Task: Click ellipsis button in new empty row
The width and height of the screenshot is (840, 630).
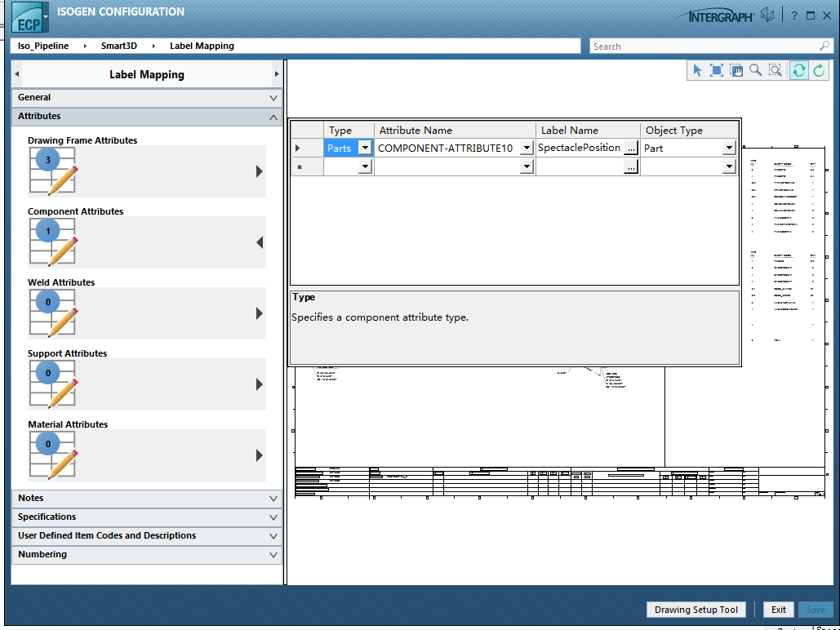Action: point(631,167)
